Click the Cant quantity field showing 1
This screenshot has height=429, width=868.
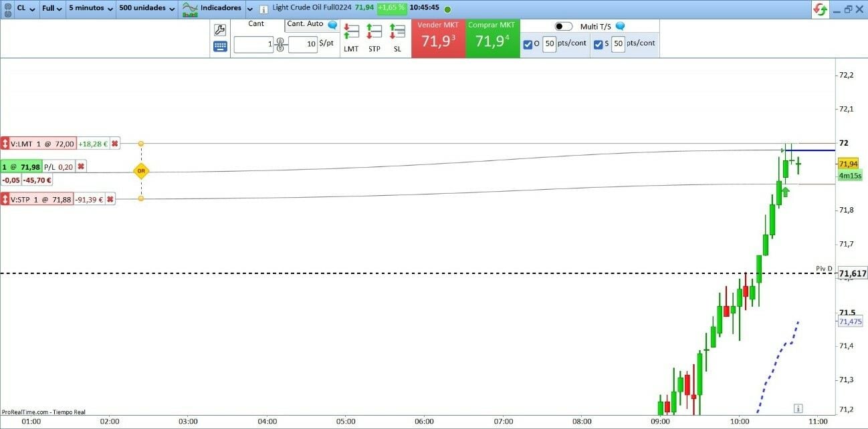[x=253, y=44]
